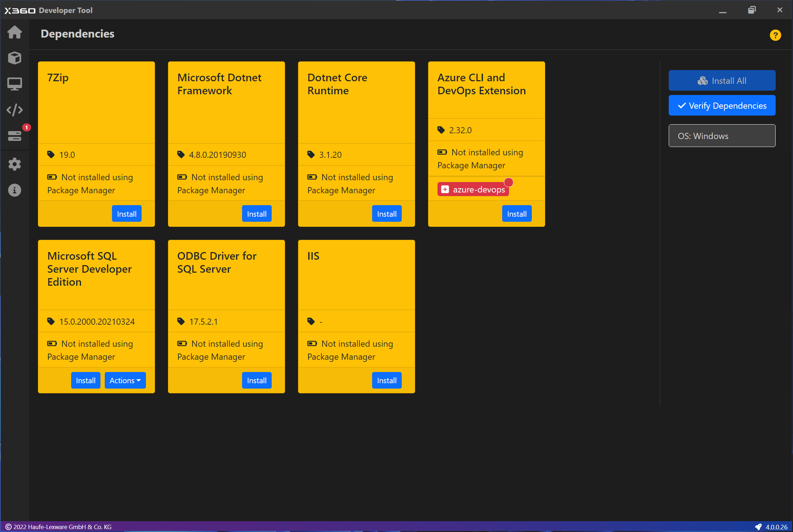
Task: Click the battery status icon on ODBC Driver card
Action: pyautogui.click(x=182, y=343)
